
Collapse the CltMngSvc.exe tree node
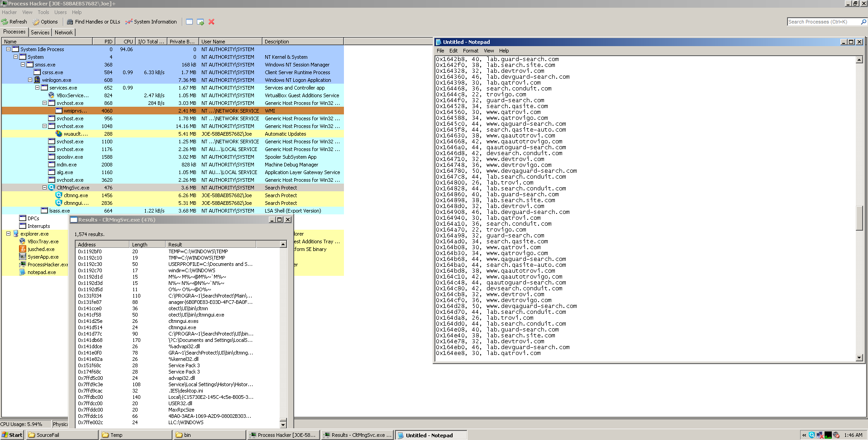coord(44,188)
